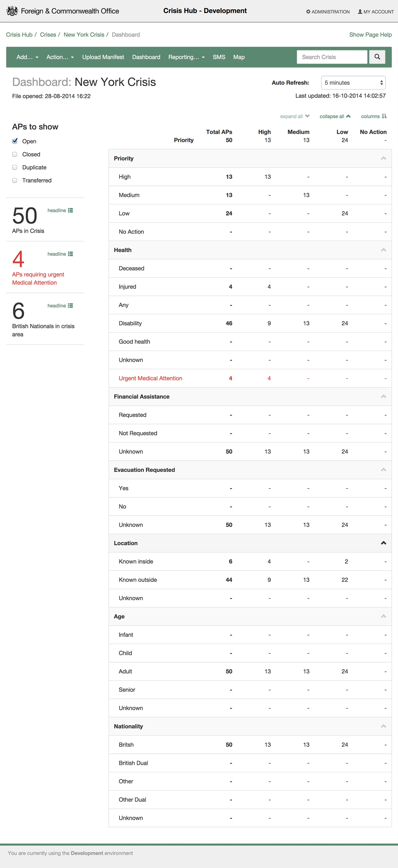Viewport: 398px width, 868px height.
Task: Enable the Closed APs checkbox
Action: pyautogui.click(x=15, y=154)
